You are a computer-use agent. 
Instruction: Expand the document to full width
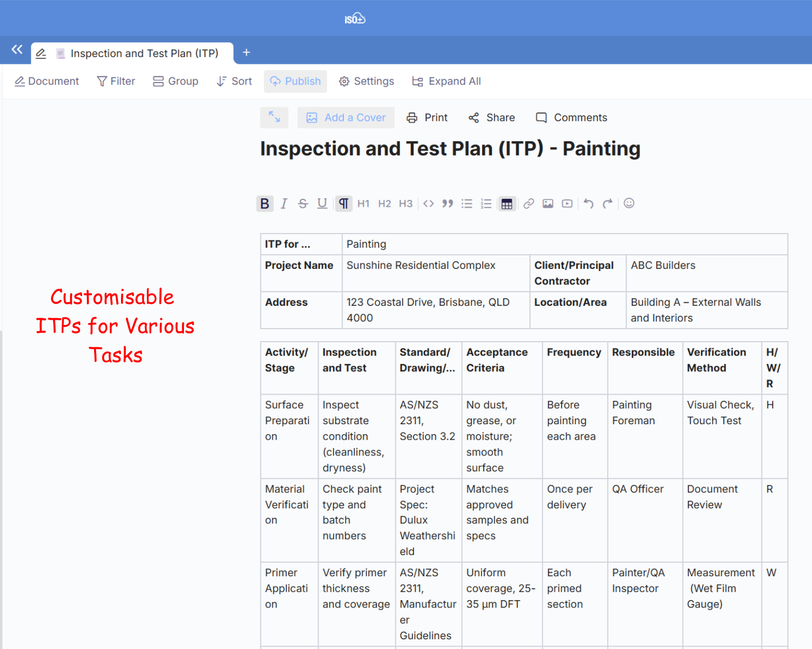click(274, 117)
